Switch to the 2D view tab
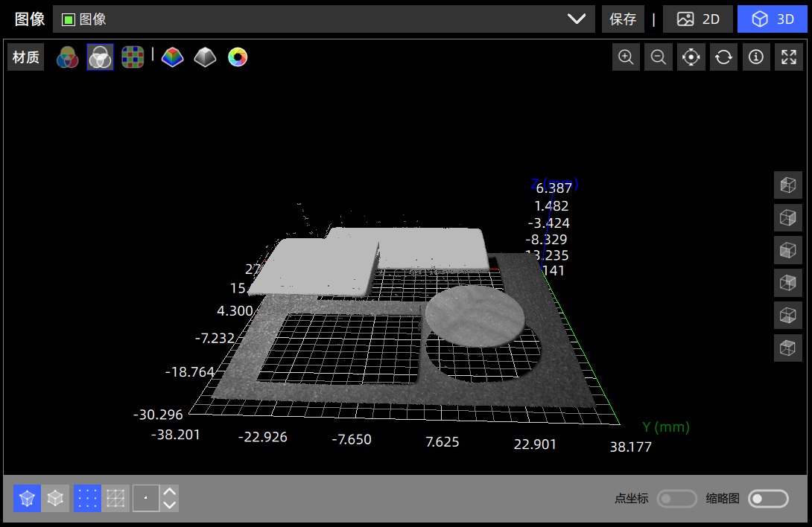 coord(698,19)
